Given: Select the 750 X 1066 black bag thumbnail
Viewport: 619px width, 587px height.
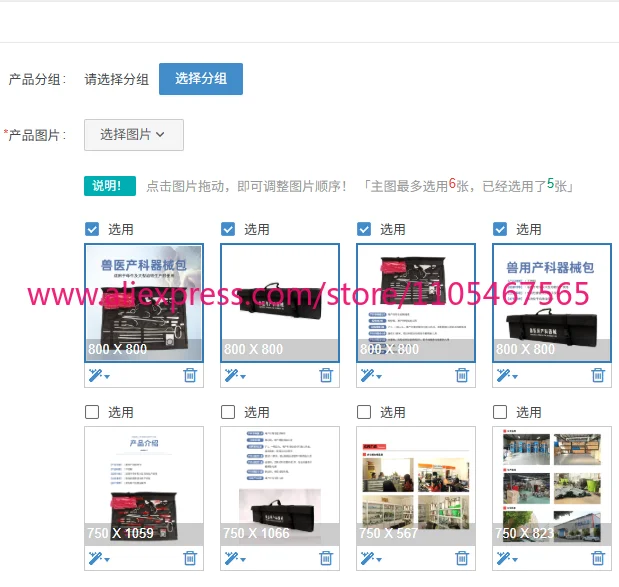Looking at the screenshot, I should (x=280, y=486).
